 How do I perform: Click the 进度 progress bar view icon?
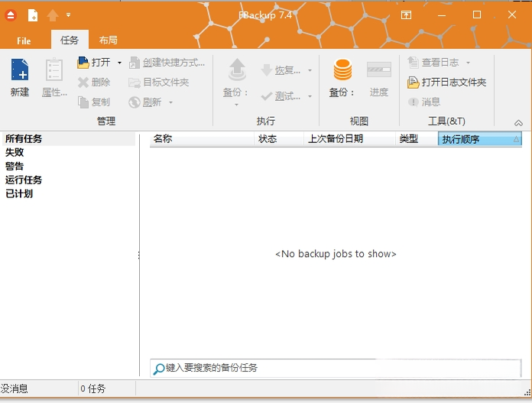[379, 70]
